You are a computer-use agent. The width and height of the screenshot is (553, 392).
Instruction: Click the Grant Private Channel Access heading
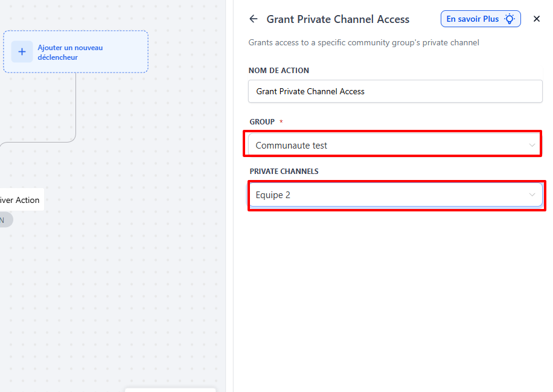tap(338, 19)
